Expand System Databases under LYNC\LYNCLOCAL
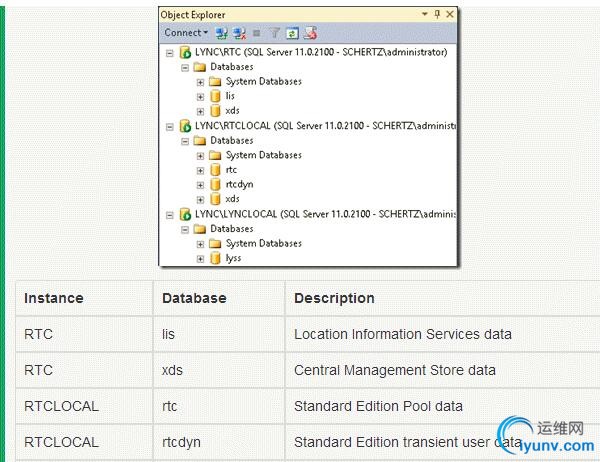 200,244
